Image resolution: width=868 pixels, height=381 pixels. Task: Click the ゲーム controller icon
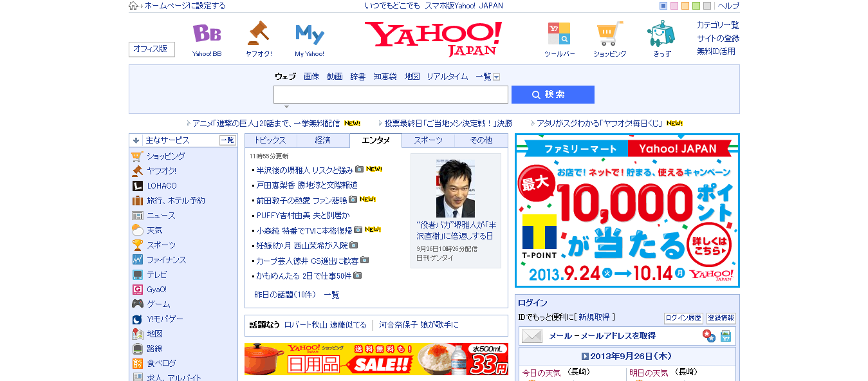[137, 304]
